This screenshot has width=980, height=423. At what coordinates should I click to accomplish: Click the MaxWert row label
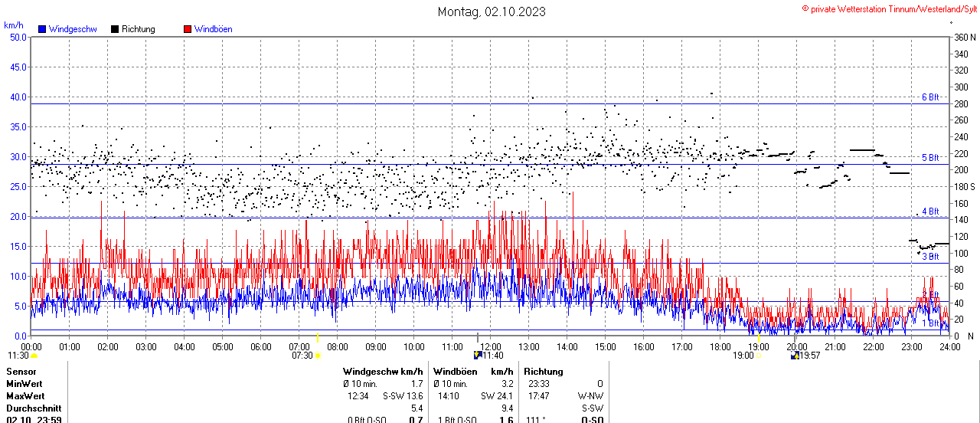pyautogui.click(x=26, y=395)
